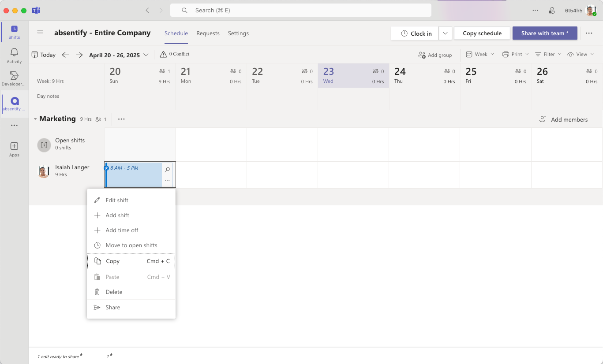Collapse the Marketing group
The height and width of the screenshot is (364, 603).
click(x=35, y=119)
